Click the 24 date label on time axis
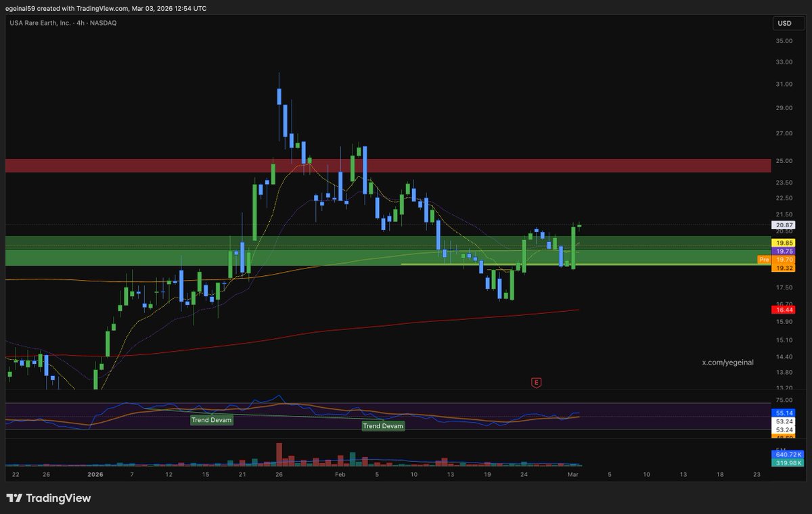Screen dimensions: 812x514 pos(524,475)
